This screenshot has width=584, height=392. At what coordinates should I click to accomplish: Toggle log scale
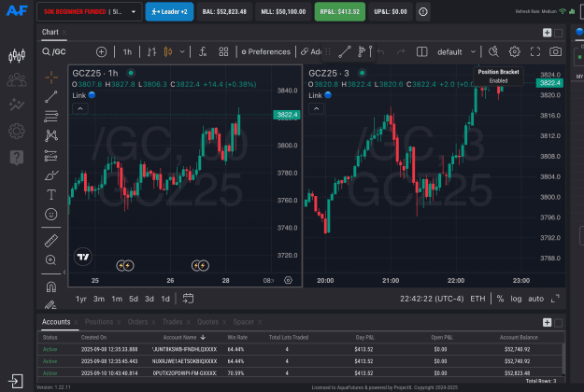[516, 299]
